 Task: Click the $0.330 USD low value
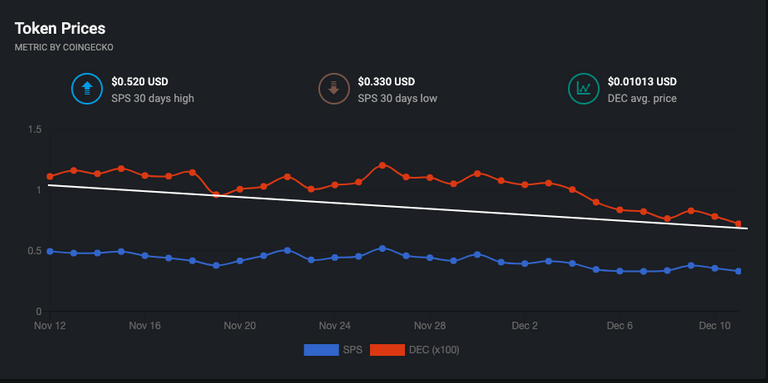point(386,81)
